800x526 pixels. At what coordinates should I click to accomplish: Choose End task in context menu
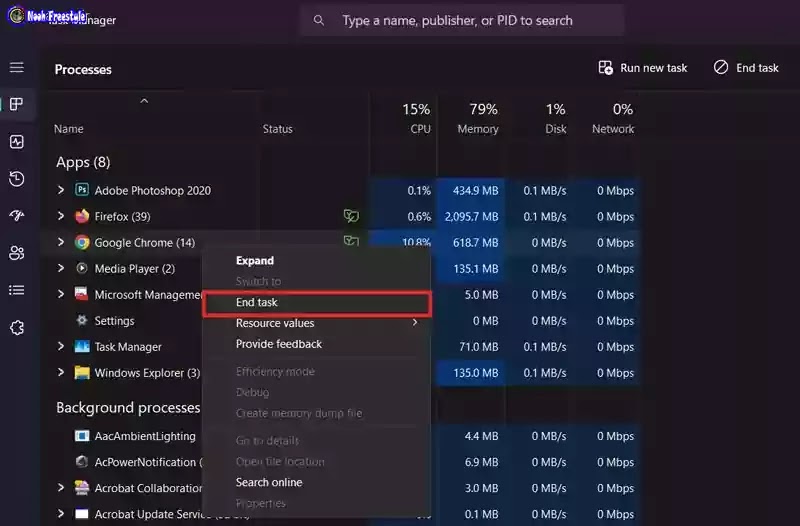point(316,303)
